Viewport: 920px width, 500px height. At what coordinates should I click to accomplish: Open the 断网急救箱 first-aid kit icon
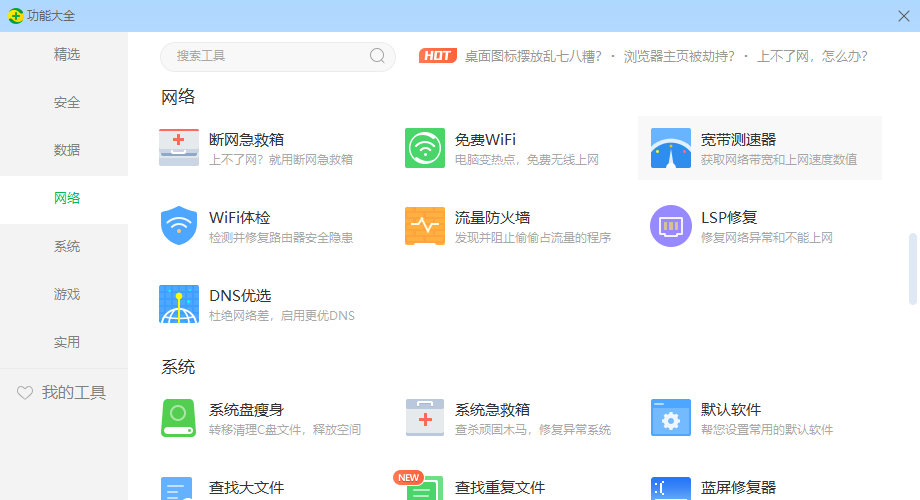pos(179,148)
